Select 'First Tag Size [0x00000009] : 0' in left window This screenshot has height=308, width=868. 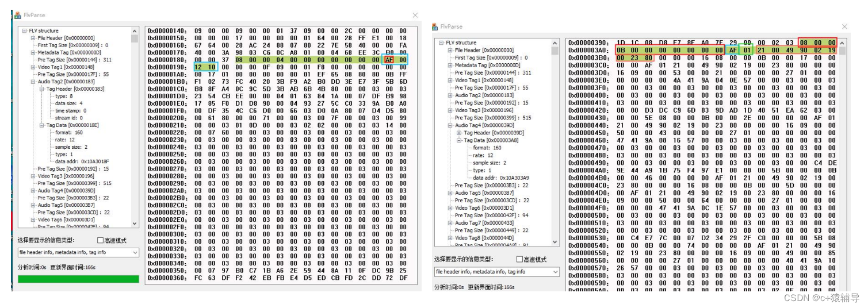(x=73, y=45)
